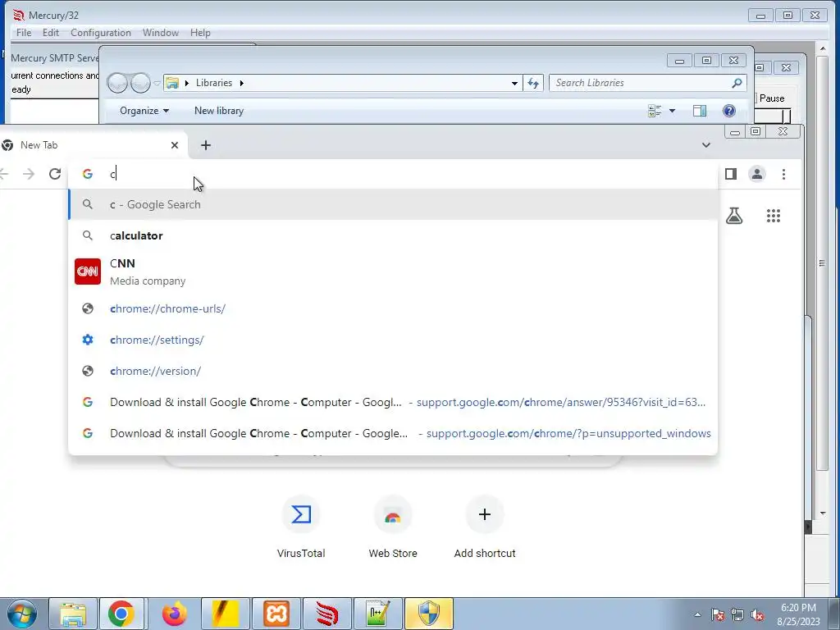Select the 'c - Google Search' suggestion
The image size is (840, 630).
393,204
